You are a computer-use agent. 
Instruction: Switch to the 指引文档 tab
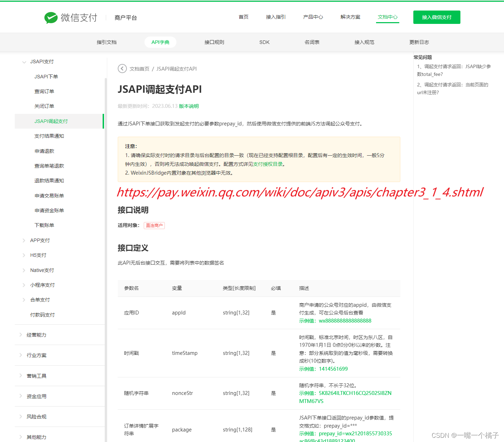pos(106,42)
